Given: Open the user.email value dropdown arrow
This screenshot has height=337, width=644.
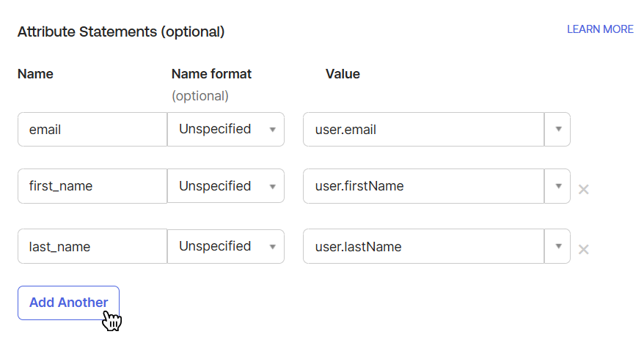Looking at the screenshot, I should (x=557, y=130).
